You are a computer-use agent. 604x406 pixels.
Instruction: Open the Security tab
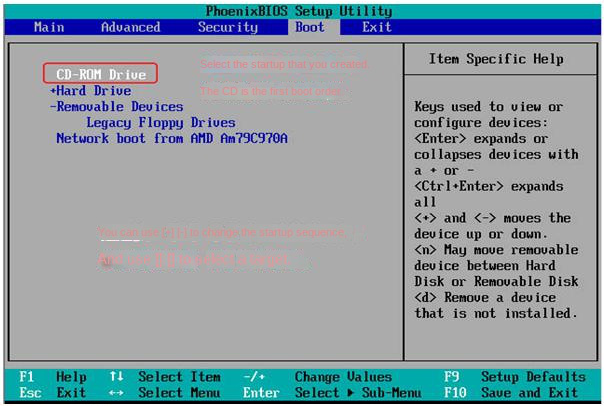tap(227, 27)
